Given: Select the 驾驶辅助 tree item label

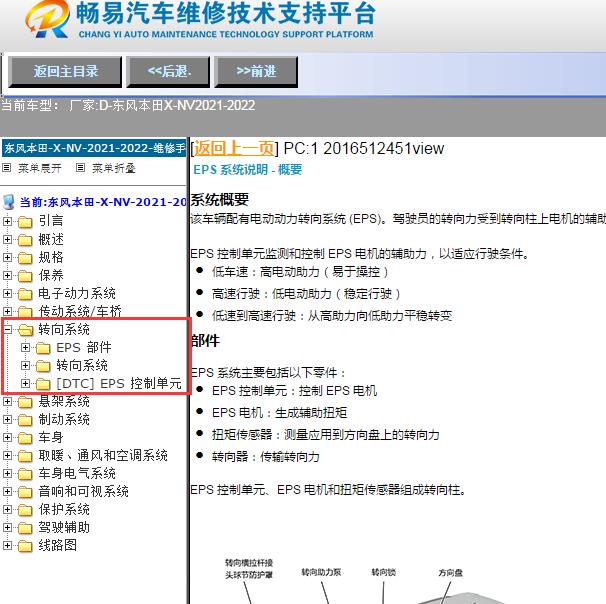Looking at the screenshot, I should click(64, 527).
